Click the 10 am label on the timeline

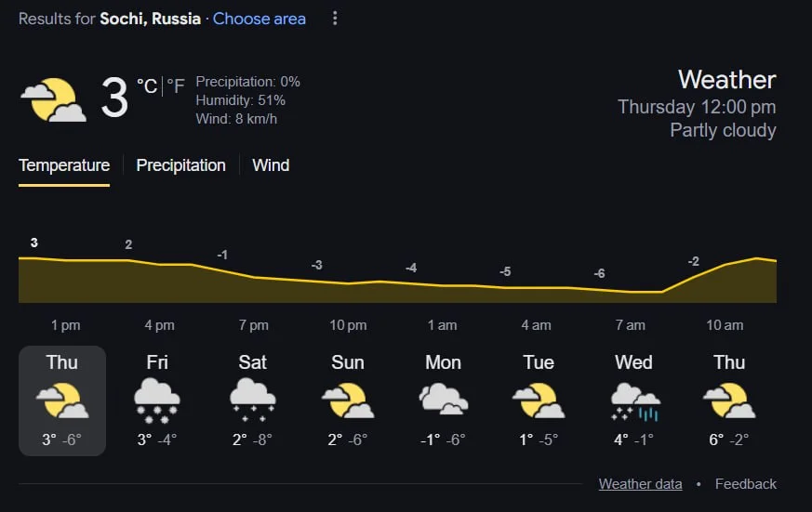[725, 325]
